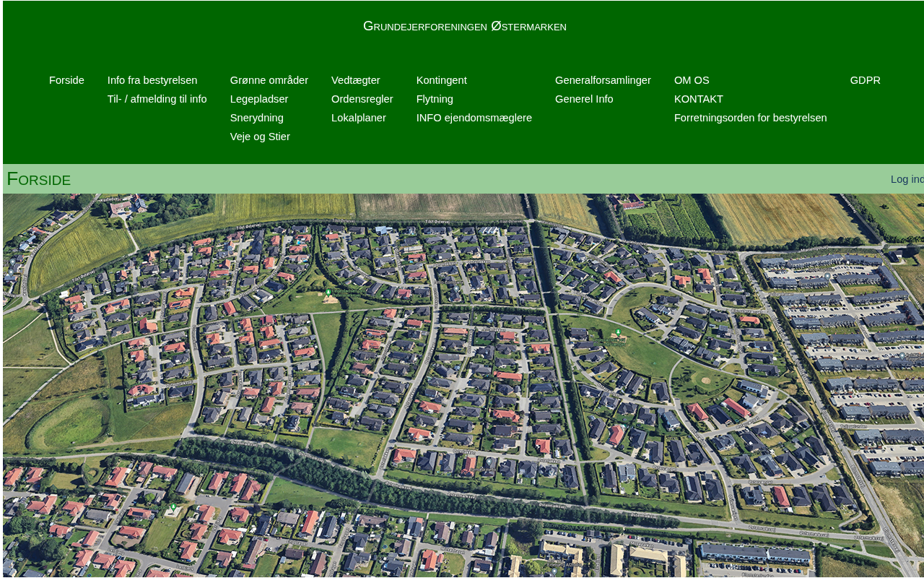Open Veje og Stier page

[260, 137]
